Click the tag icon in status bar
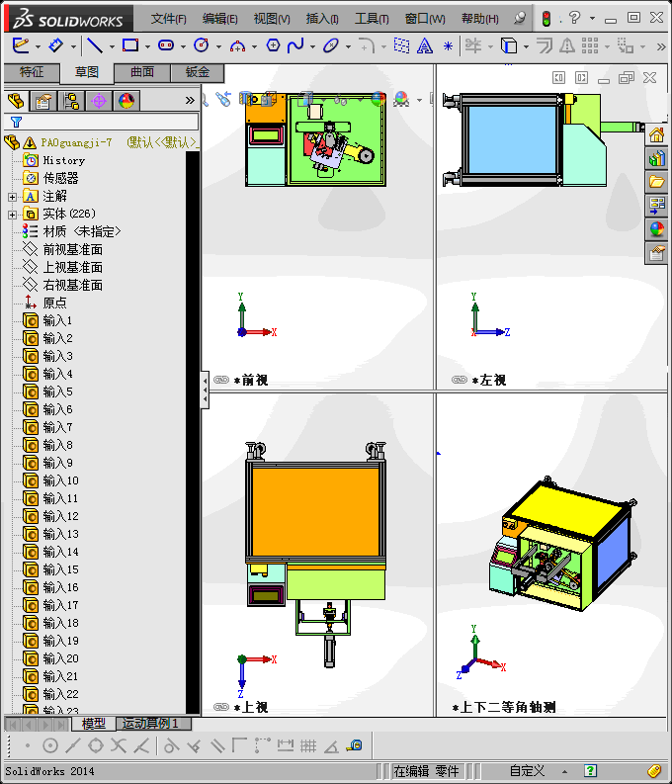Screen dimensions: 672x784 [653, 771]
